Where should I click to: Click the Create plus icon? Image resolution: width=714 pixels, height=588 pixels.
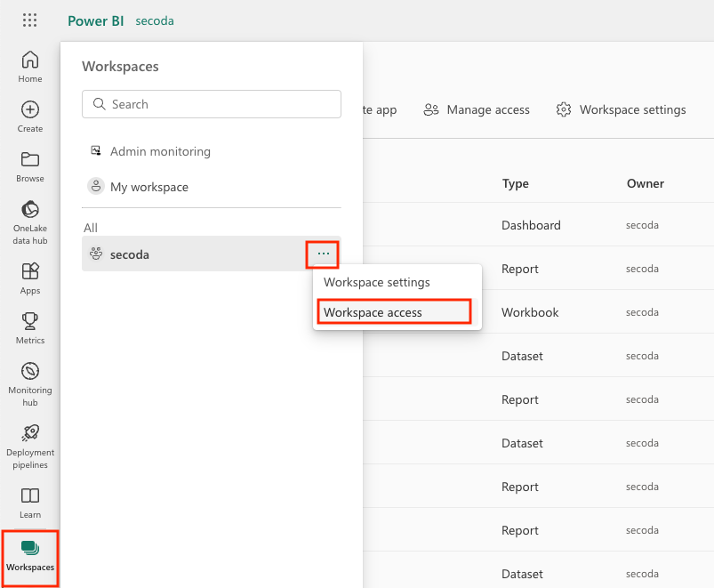coord(30,116)
